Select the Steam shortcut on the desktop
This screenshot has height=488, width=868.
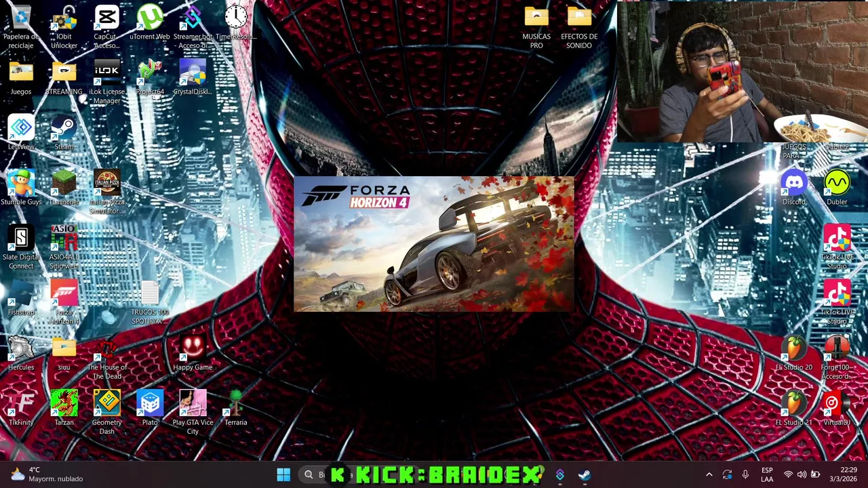(x=64, y=132)
